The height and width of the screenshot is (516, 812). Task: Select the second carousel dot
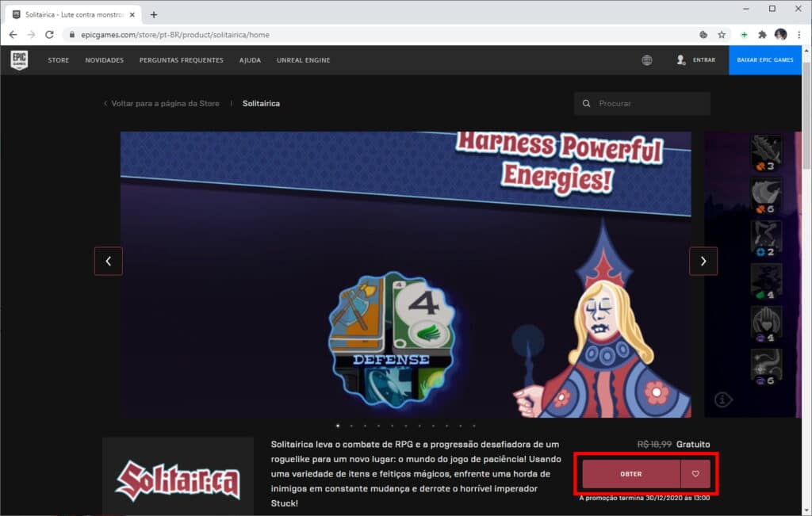351,426
